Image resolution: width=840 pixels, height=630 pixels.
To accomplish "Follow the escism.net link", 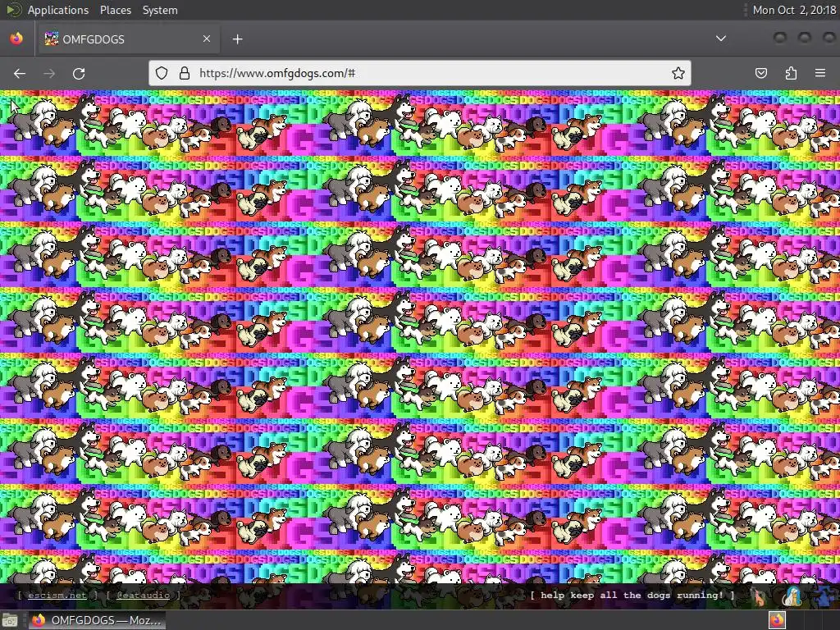I will click(57, 596).
